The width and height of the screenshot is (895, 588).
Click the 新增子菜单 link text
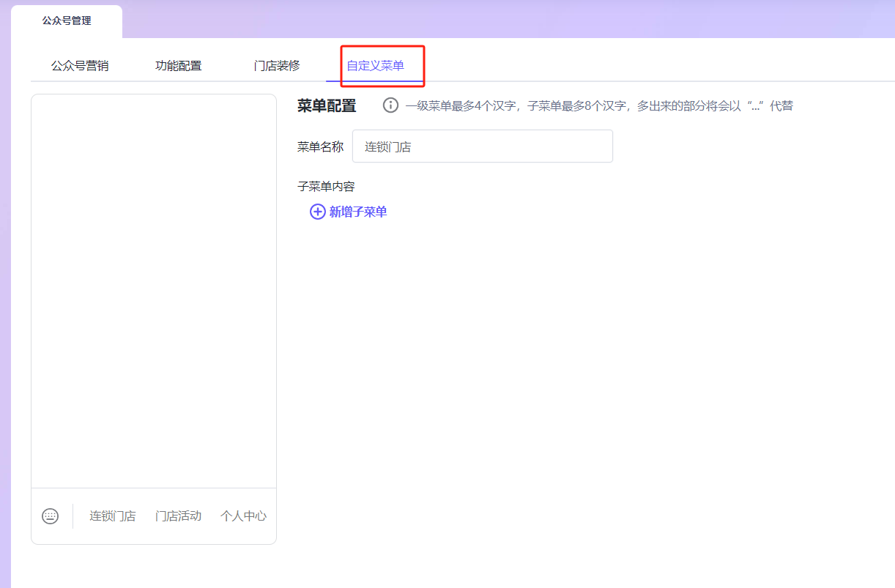tap(358, 212)
